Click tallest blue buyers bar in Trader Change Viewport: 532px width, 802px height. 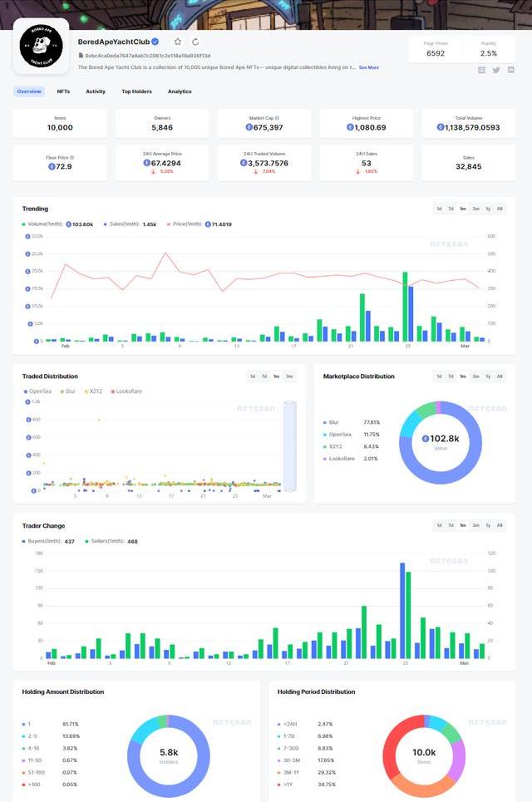[x=402, y=611]
